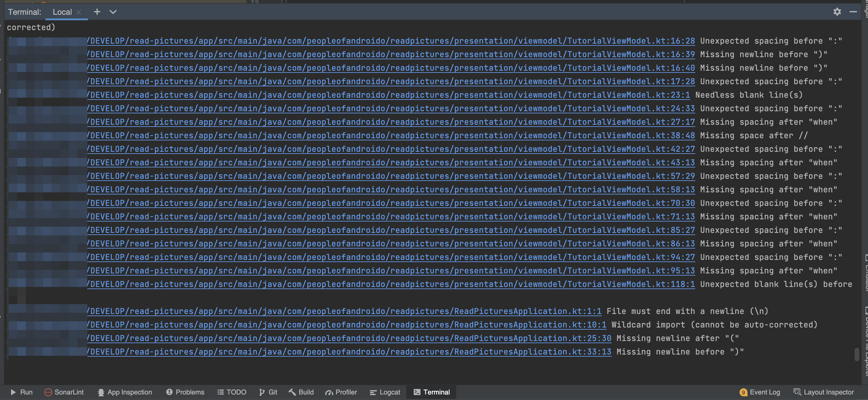This screenshot has height=400, width=868.
Task: Select the Local terminal tab
Action: click(x=62, y=12)
